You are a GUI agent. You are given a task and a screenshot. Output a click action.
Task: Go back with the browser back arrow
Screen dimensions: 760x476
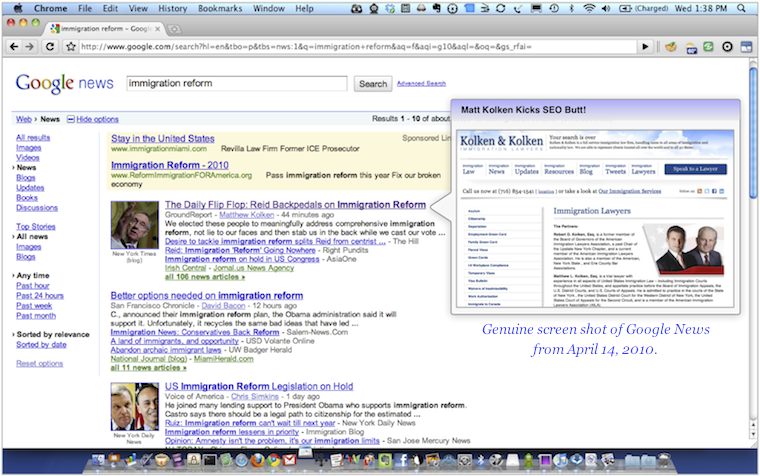pos(14,47)
